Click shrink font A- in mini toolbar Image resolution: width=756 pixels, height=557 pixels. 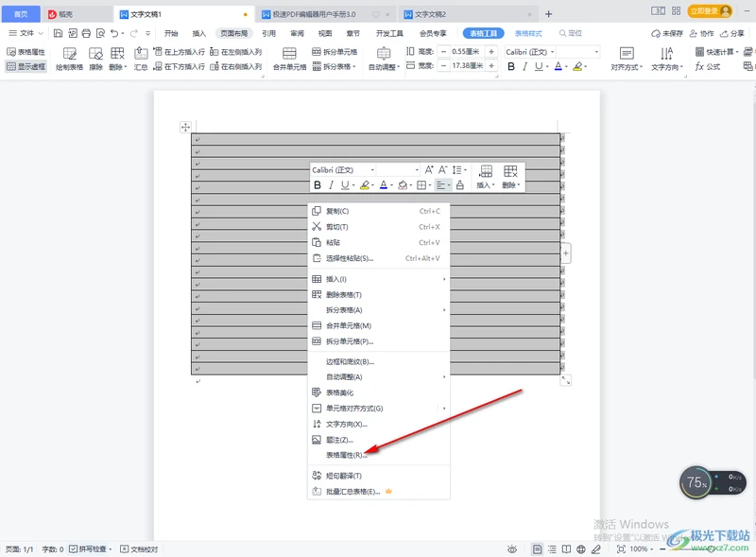click(x=442, y=170)
